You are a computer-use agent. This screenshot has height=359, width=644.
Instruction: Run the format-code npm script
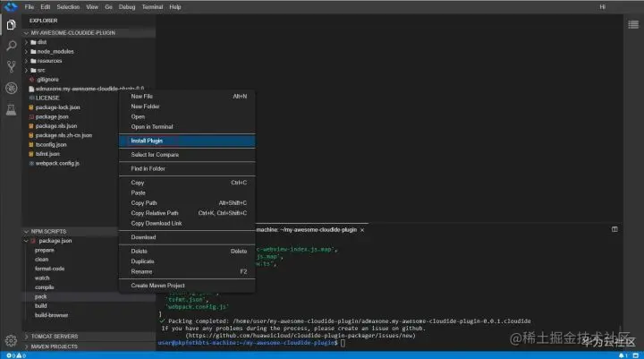pyautogui.click(x=50, y=269)
